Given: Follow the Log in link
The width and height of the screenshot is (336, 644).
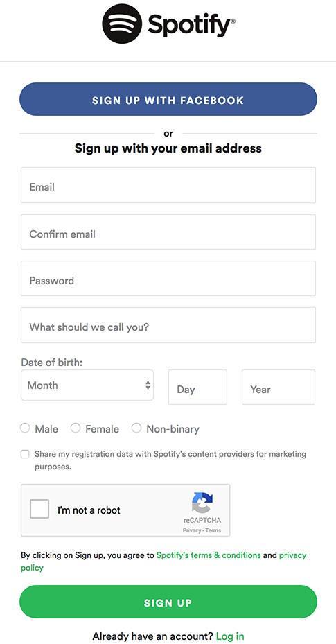Looking at the screenshot, I should (x=230, y=636).
